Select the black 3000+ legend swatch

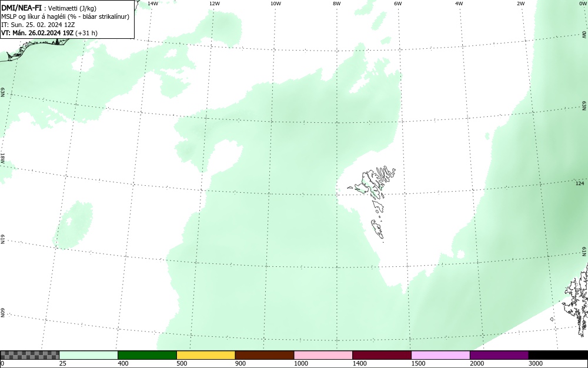(558, 355)
